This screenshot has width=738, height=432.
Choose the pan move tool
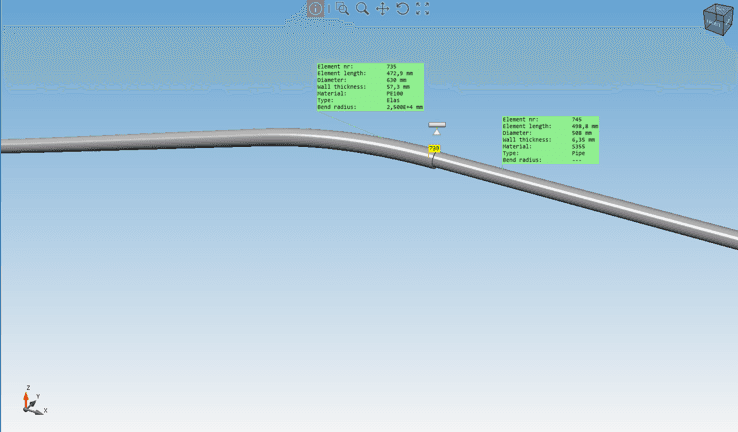pos(382,9)
